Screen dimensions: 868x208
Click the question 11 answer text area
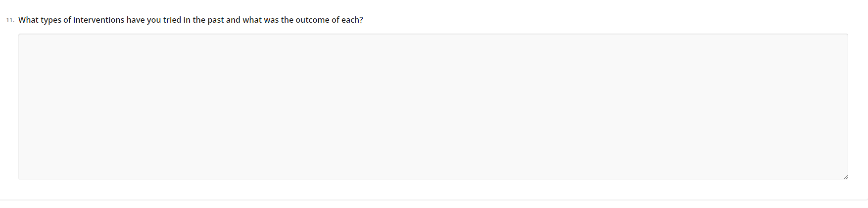pyautogui.click(x=433, y=106)
